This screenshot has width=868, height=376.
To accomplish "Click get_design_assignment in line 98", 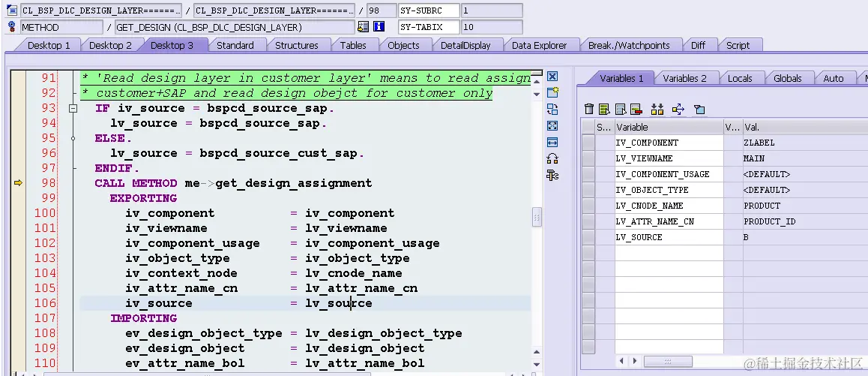I will [293, 183].
